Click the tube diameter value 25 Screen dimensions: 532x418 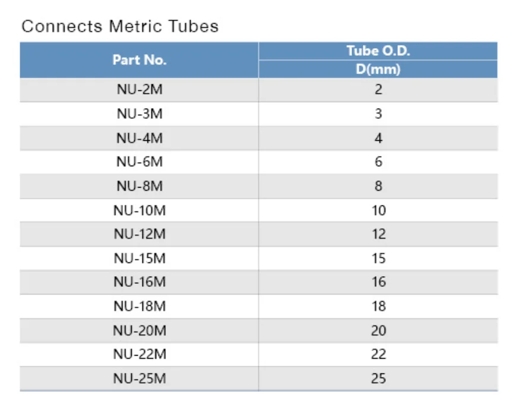tap(378, 379)
